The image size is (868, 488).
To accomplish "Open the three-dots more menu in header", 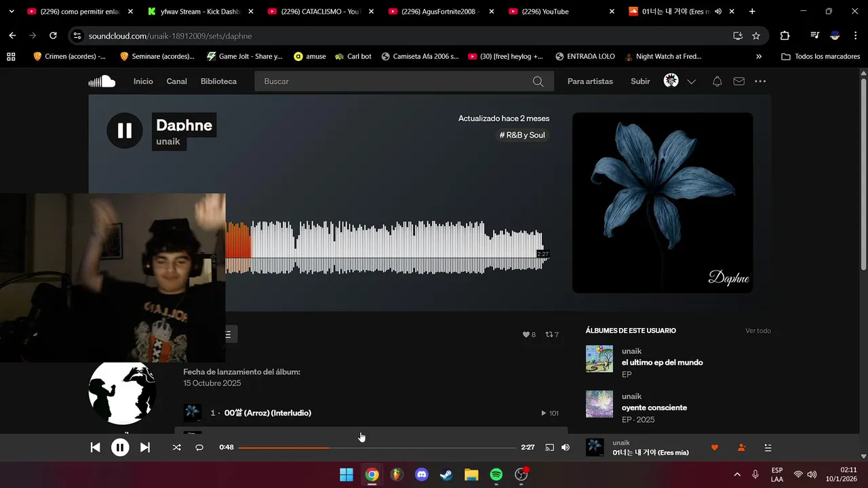I will pos(760,81).
